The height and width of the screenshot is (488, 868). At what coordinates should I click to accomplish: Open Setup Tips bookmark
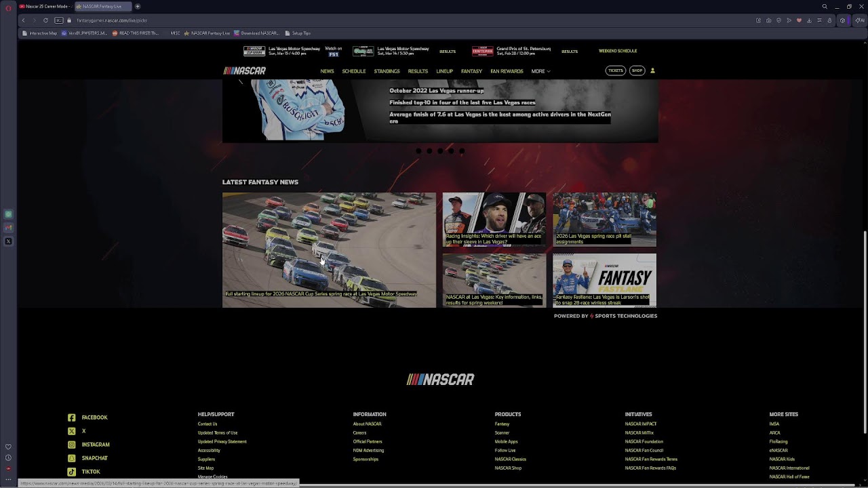298,33
